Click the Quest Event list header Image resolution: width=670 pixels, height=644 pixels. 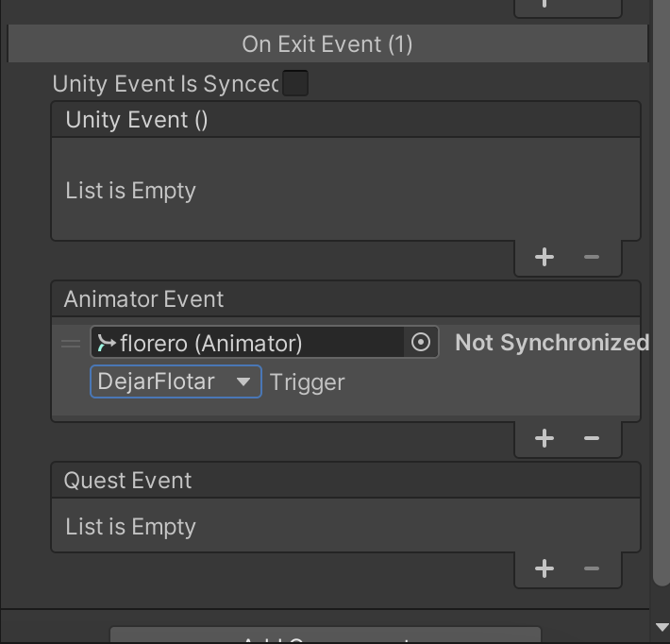(345, 481)
